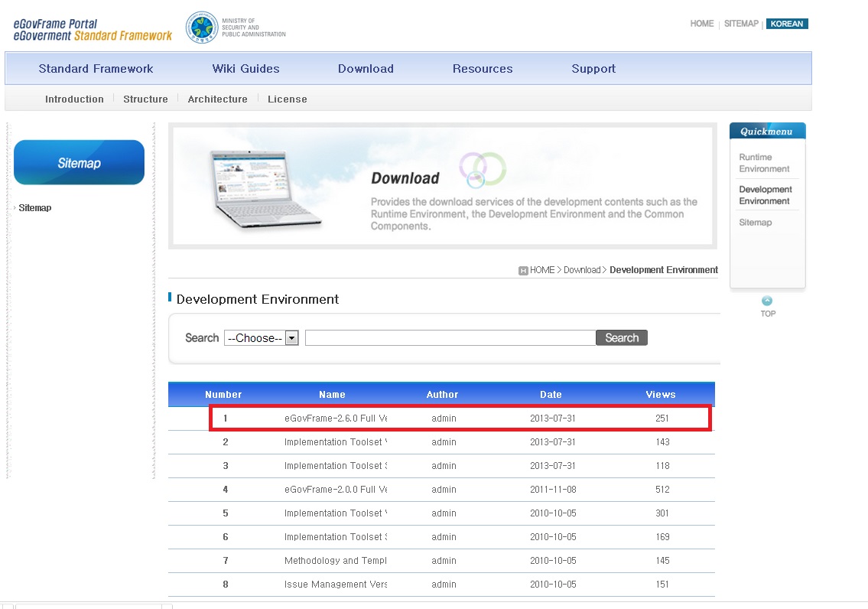
Task: Click the eGovFrame Portal logo
Action: [93, 30]
